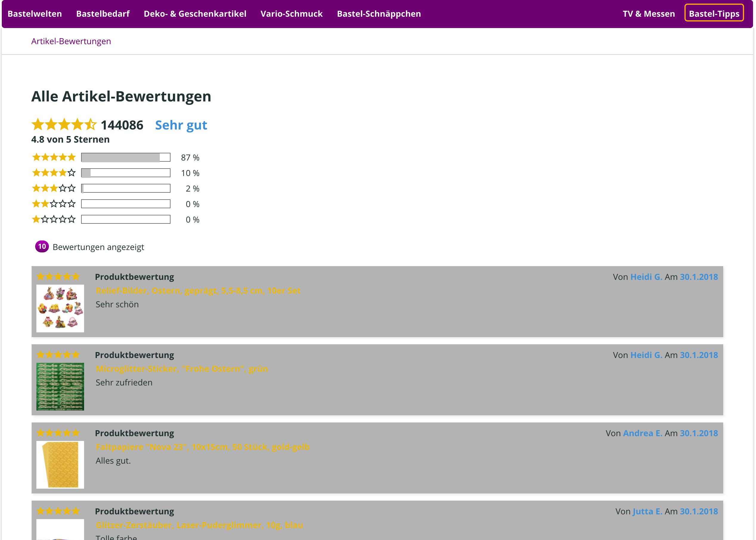
Task: Open the gold-yellow Faltpapiere thumbnail
Action: click(60, 465)
